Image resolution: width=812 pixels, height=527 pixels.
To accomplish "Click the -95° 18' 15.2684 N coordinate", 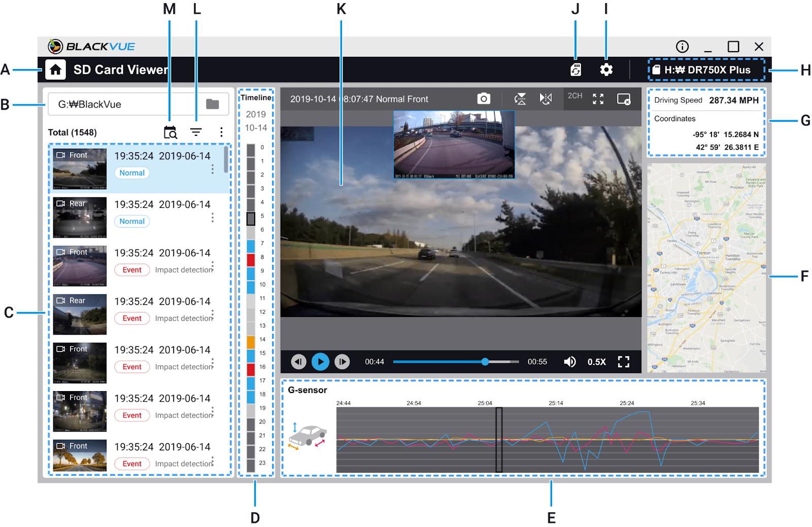I will (x=726, y=134).
